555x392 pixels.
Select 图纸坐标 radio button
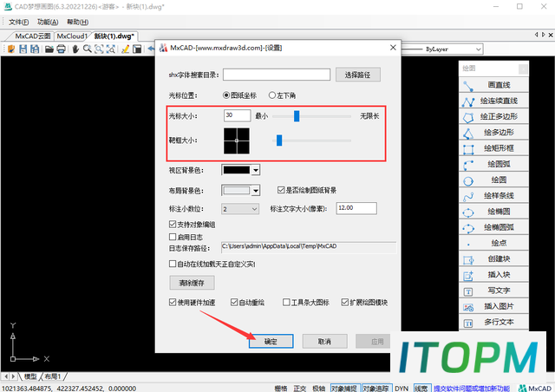226,95
